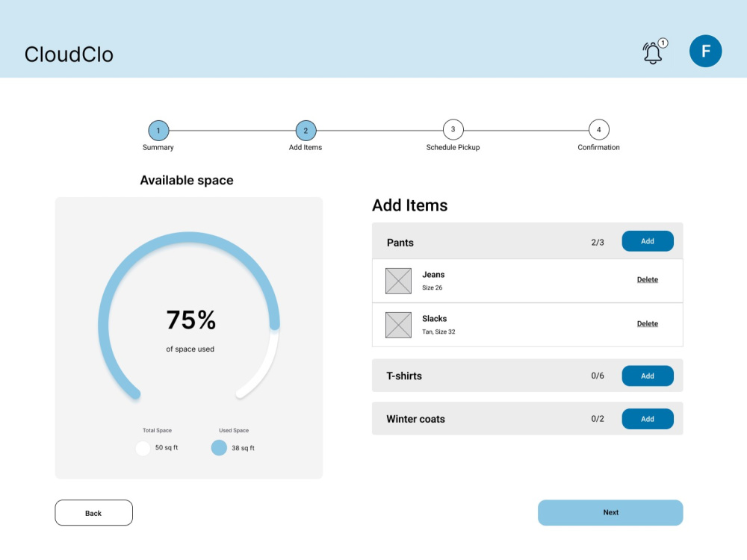Proceed with the Next button
The width and height of the screenshot is (747, 560).
pyautogui.click(x=610, y=513)
